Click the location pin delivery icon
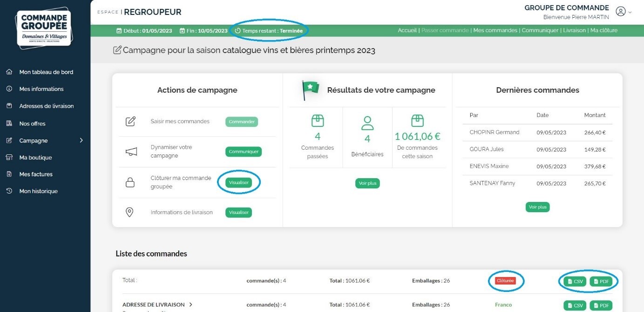Screen dimensions: 644x312 tap(130, 212)
